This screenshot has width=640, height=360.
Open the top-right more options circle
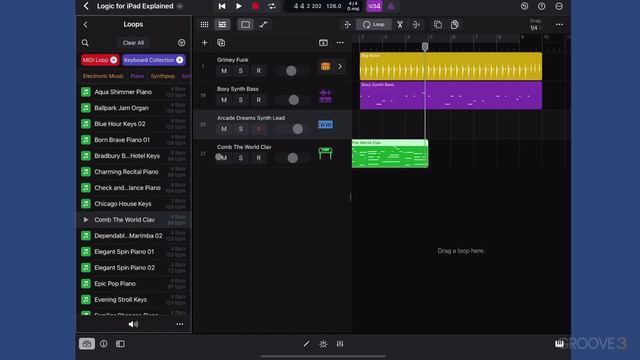click(559, 6)
